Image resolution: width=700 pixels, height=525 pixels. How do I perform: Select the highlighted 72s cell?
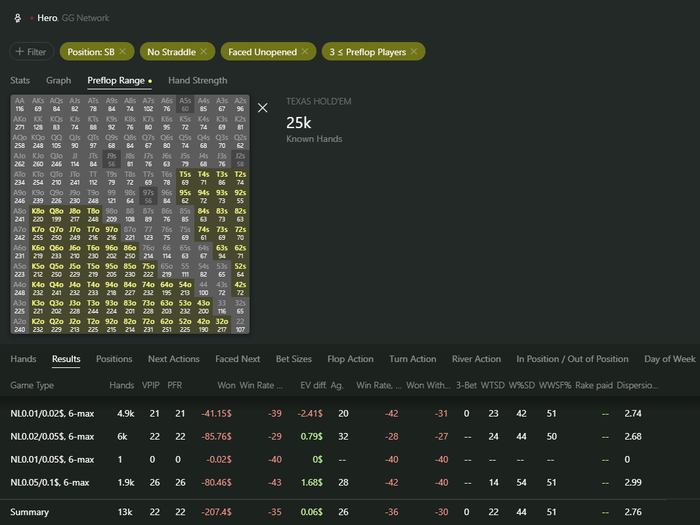[x=240, y=233]
